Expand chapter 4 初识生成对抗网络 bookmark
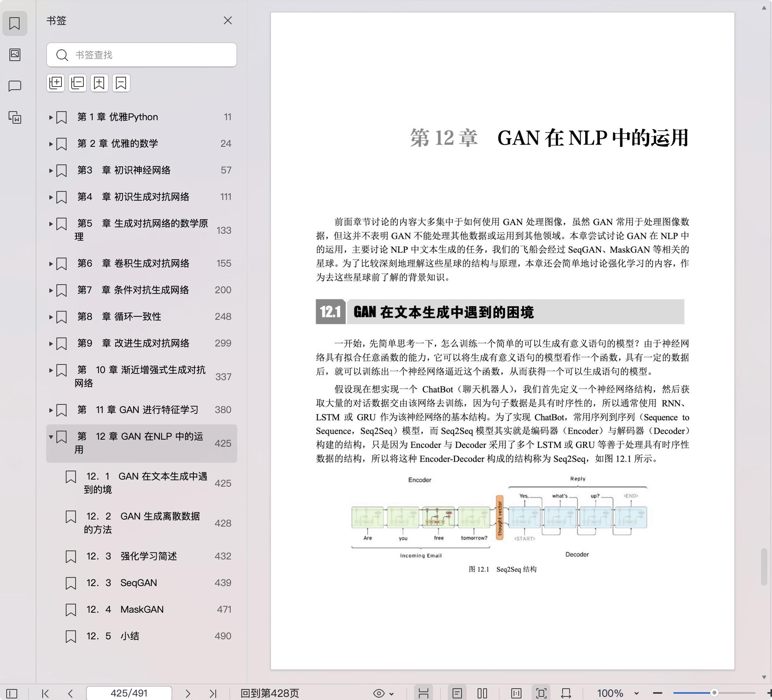Viewport: 772px width, 700px height. (51, 197)
